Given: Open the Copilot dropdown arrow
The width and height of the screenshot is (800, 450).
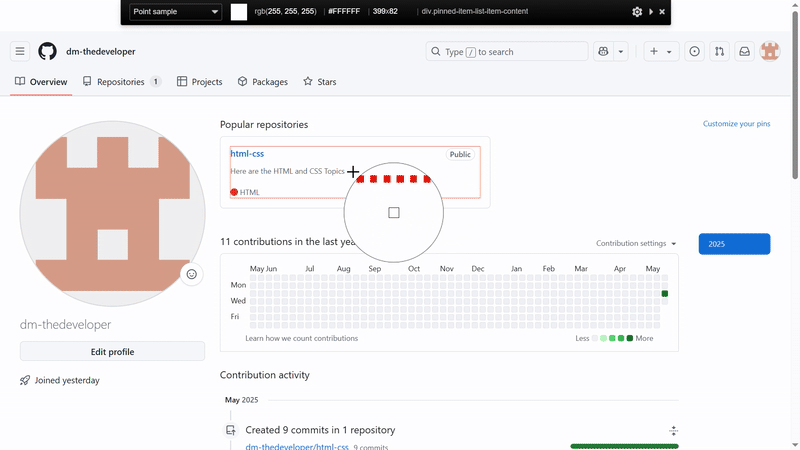Looking at the screenshot, I should point(621,52).
